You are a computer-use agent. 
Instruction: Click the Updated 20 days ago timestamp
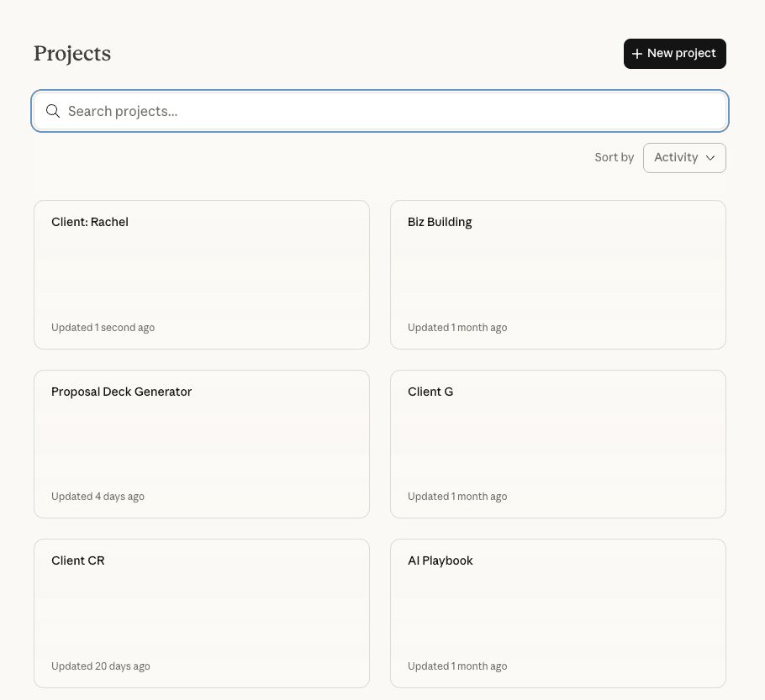point(101,666)
